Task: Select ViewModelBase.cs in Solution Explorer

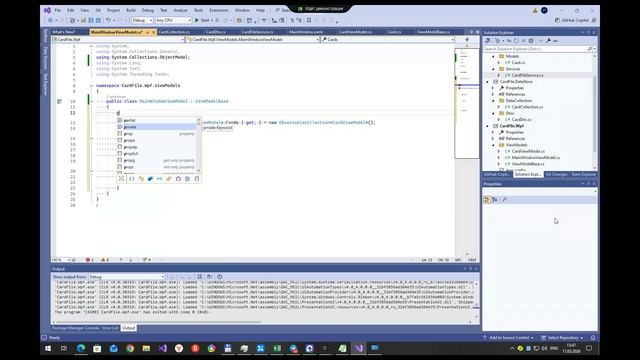Action: [x=528, y=164]
